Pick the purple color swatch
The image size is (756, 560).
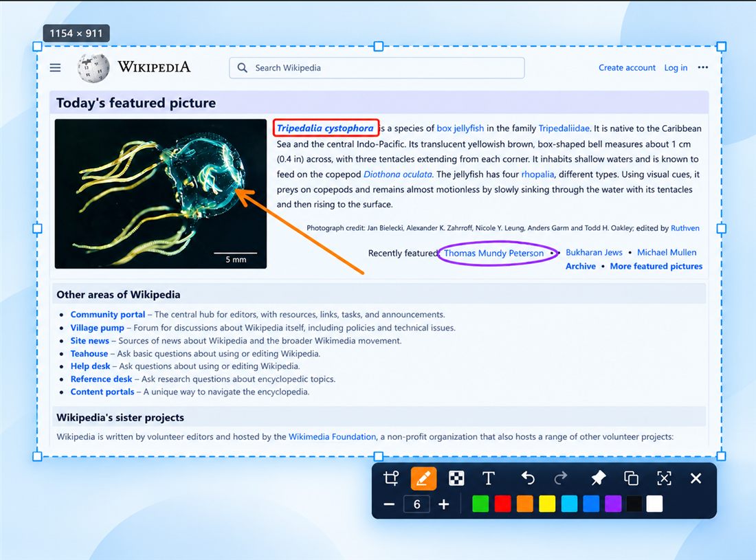point(613,504)
